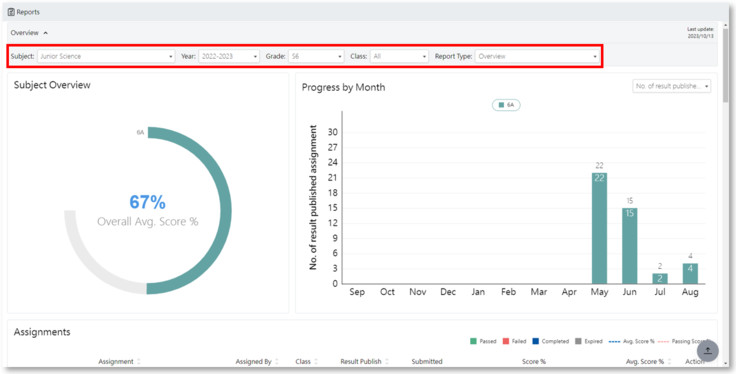The image size is (736, 374).
Task: Open the Class dropdown set to All
Action: coord(399,56)
